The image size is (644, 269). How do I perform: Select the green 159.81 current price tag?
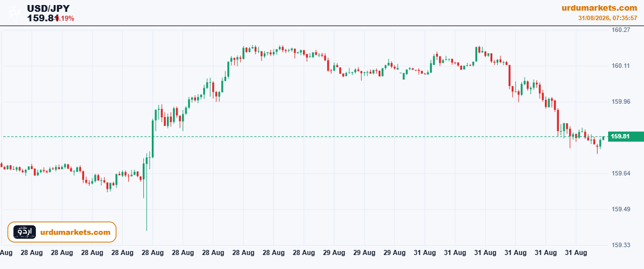[626, 137]
